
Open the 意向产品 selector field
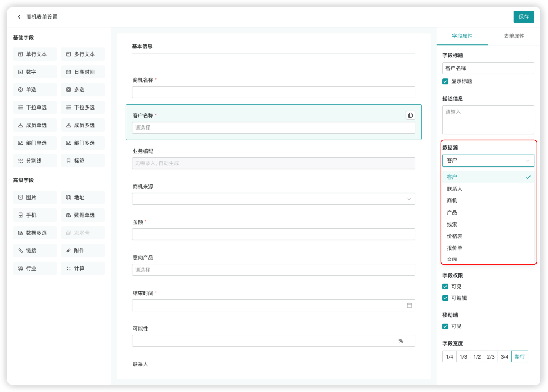pos(273,270)
